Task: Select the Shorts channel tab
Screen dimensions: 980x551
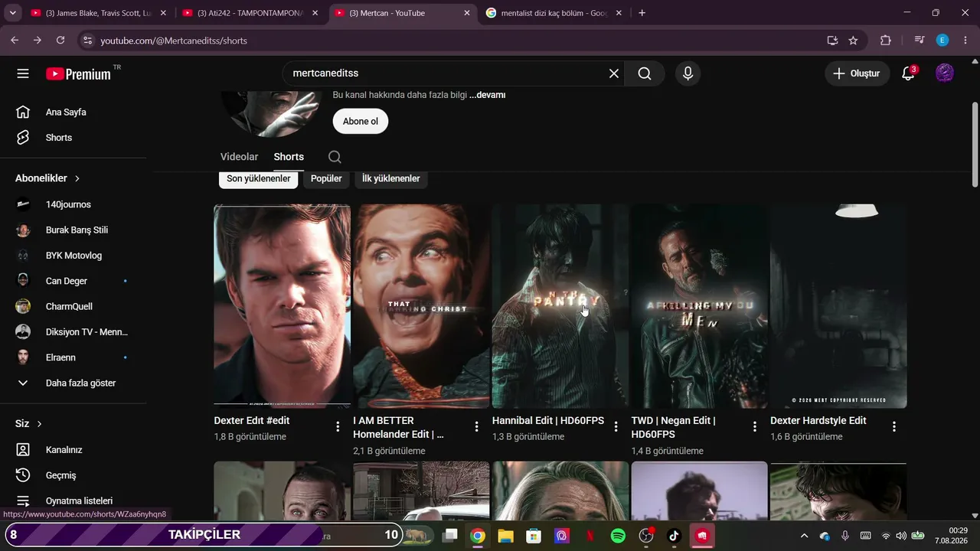Action: [289, 157]
